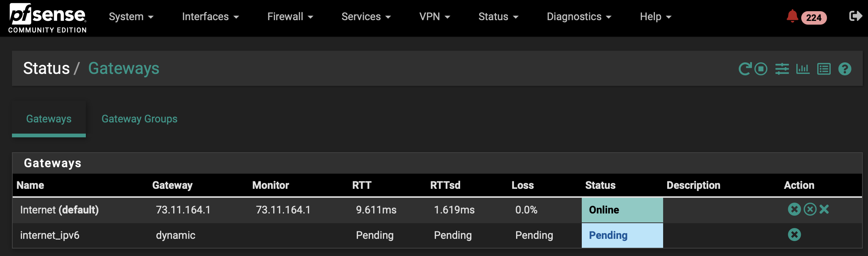This screenshot has width=868, height=256.
Task: Expand the Diagnostics dropdown menu
Action: point(579,17)
